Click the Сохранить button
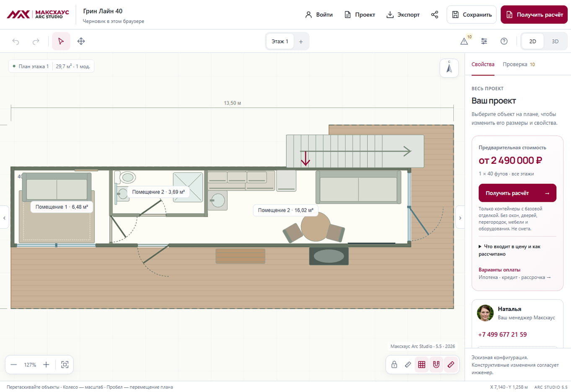The image size is (571, 392). pos(472,15)
